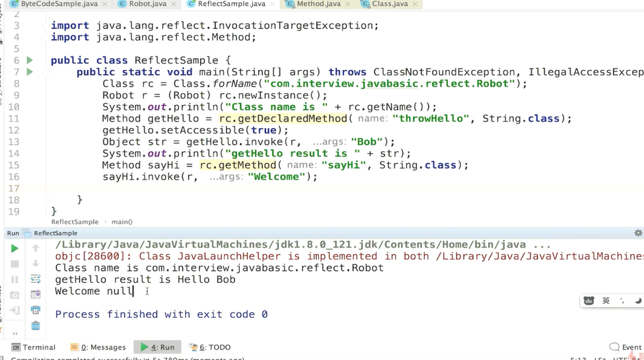The image size is (644, 360).
Task: Toggle input language with 英 button
Action: (x=606, y=301)
